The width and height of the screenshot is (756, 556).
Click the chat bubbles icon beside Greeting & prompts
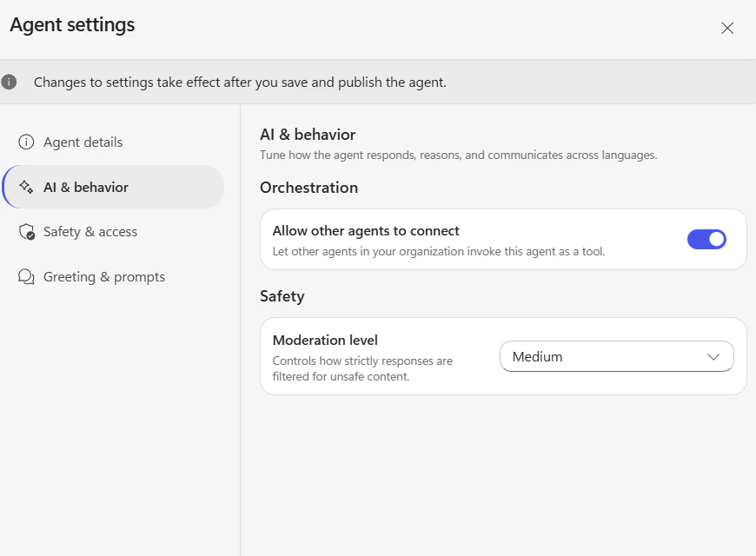click(26, 277)
